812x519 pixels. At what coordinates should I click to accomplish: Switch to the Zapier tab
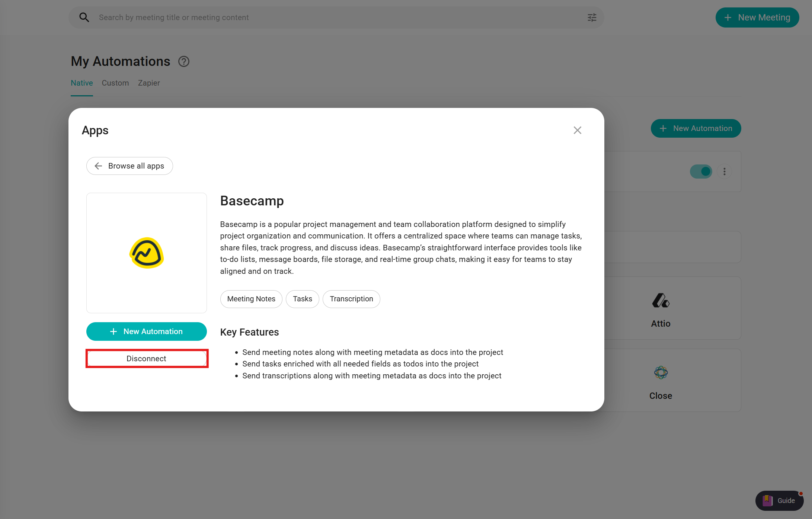point(149,83)
